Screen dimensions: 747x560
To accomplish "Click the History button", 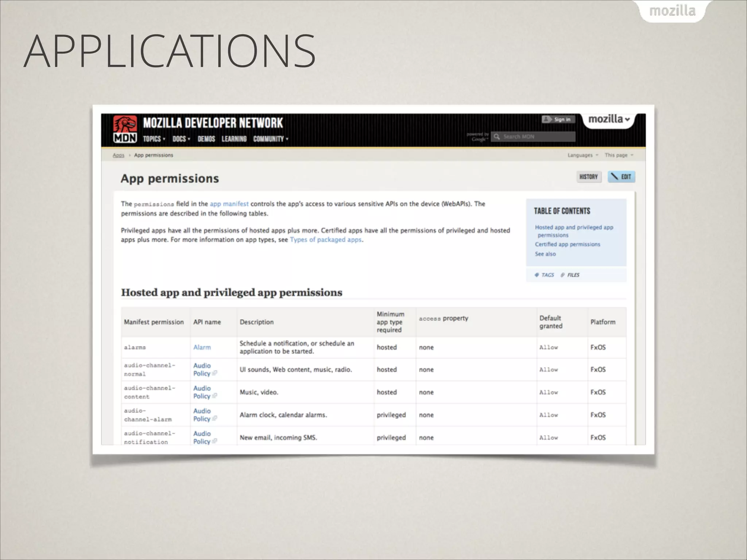I will coord(589,177).
